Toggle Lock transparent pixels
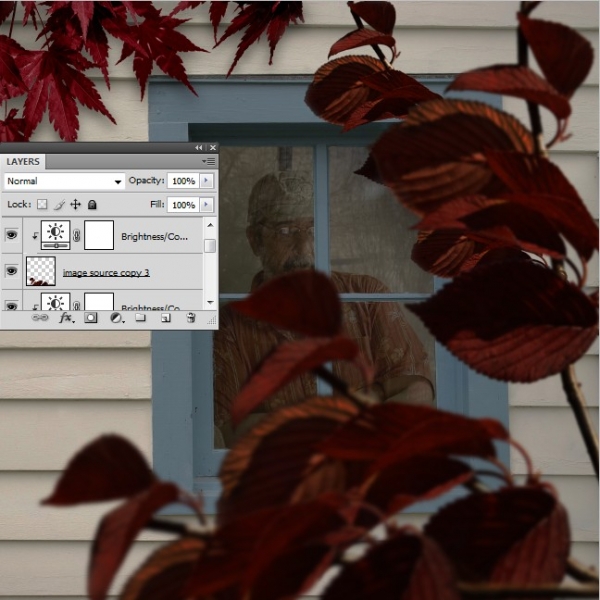 coord(42,204)
